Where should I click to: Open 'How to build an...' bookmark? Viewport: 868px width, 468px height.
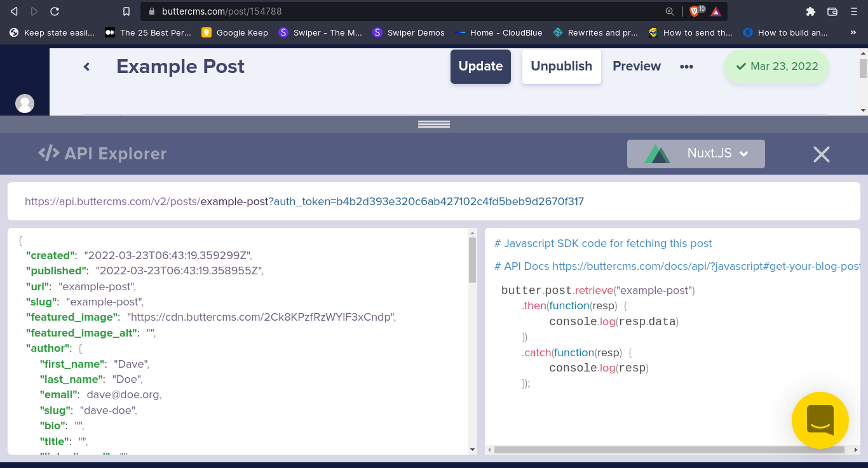pos(785,32)
